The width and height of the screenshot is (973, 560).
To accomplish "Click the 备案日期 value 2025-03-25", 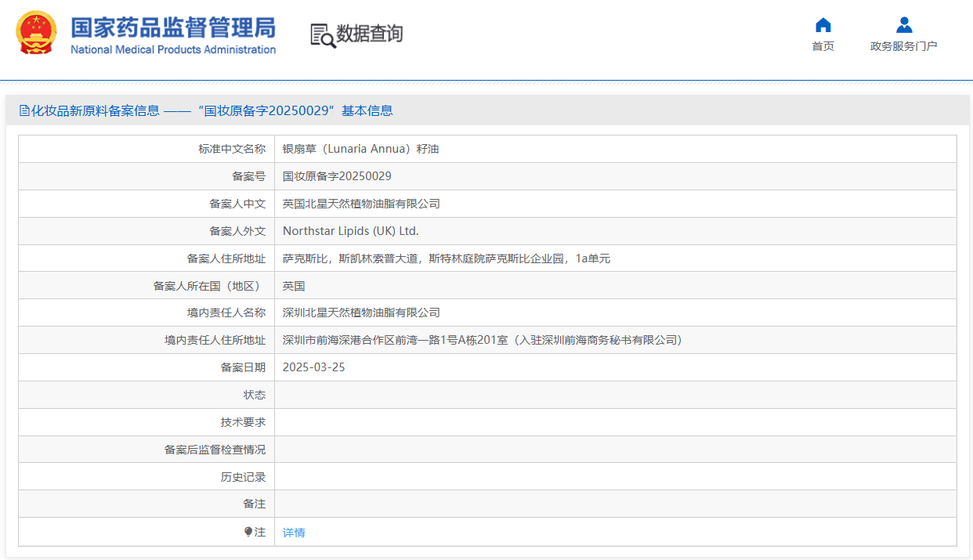I will click(313, 367).
